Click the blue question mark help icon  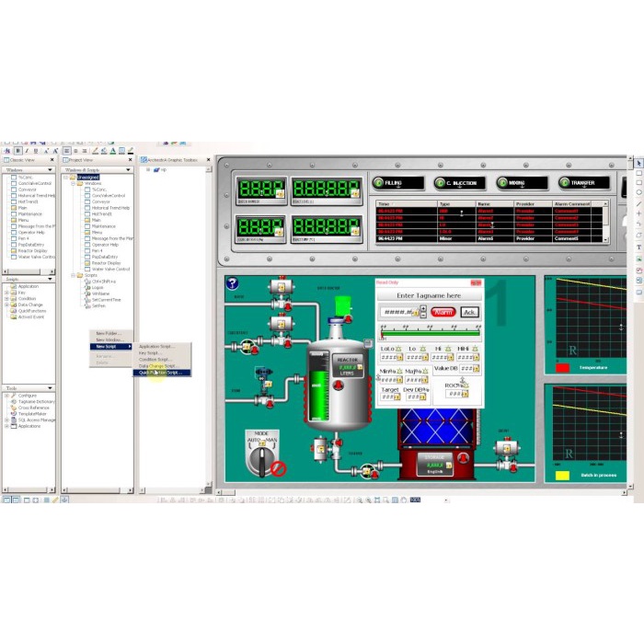pos(233,283)
